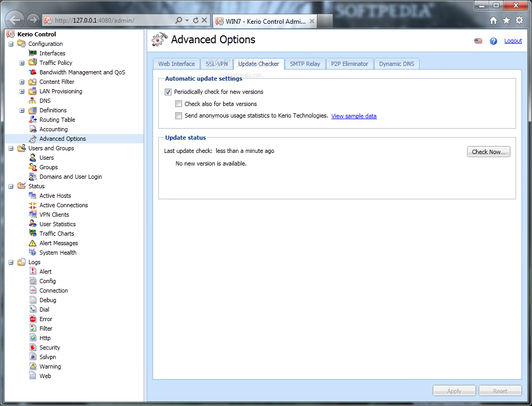Click the Domains and User Login icon
Image resolution: width=532 pixels, height=406 pixels.
[x=33, y=177]
